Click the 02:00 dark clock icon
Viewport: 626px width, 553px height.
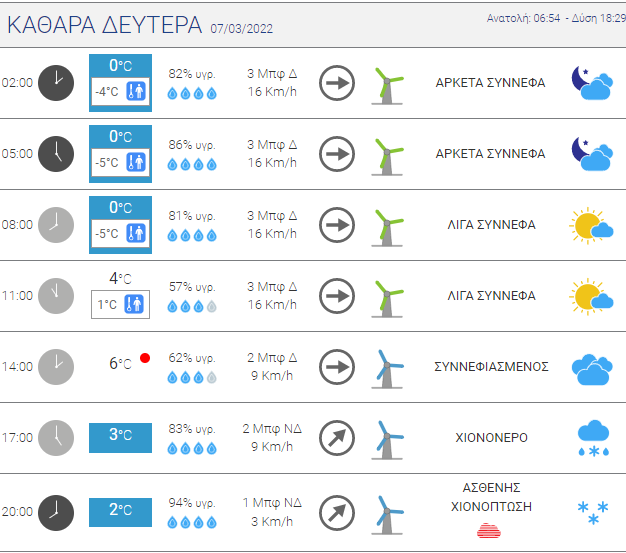tap(56, 83)
